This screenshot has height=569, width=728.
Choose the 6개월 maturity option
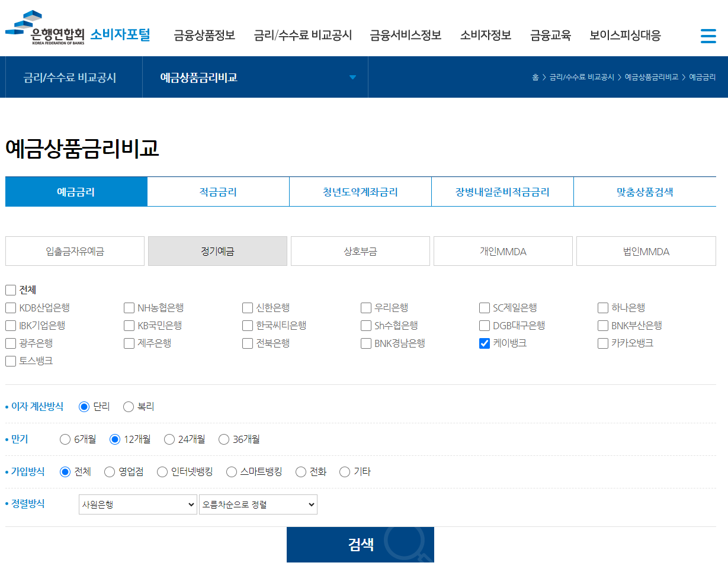pyautogui.click(x=66, y=439)
